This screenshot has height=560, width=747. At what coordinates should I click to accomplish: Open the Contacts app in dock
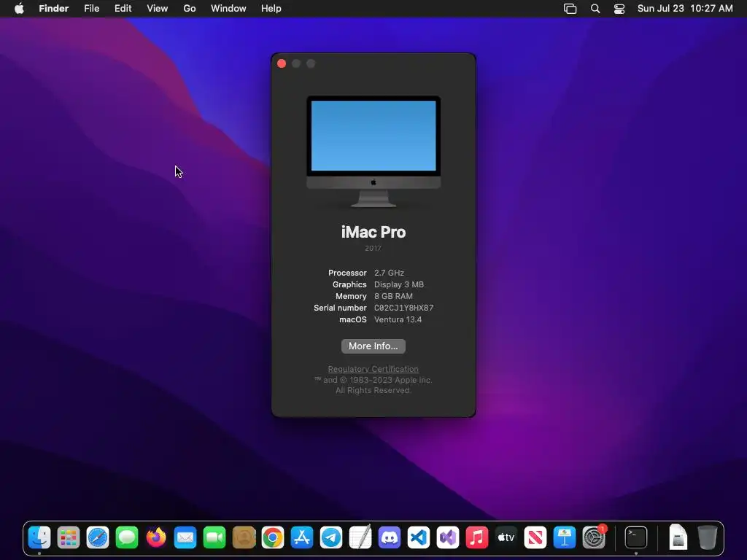coord(244,537)
